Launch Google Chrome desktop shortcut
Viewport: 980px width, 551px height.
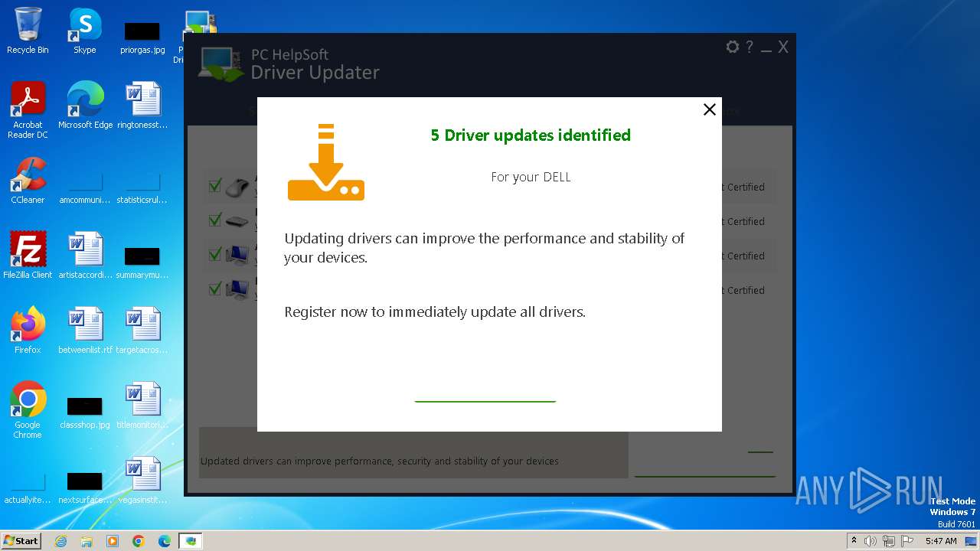pyautogui.click(x=28, y=410)
